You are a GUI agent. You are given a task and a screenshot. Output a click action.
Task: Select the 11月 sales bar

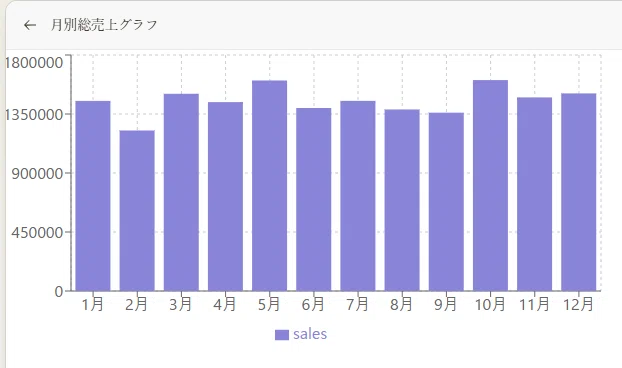[x=534, y=194]
